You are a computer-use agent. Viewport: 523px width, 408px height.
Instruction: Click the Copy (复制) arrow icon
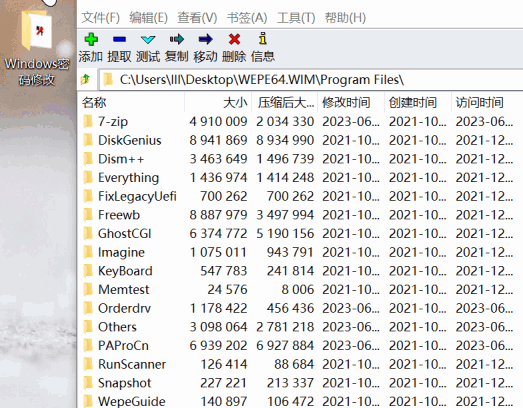177,39
